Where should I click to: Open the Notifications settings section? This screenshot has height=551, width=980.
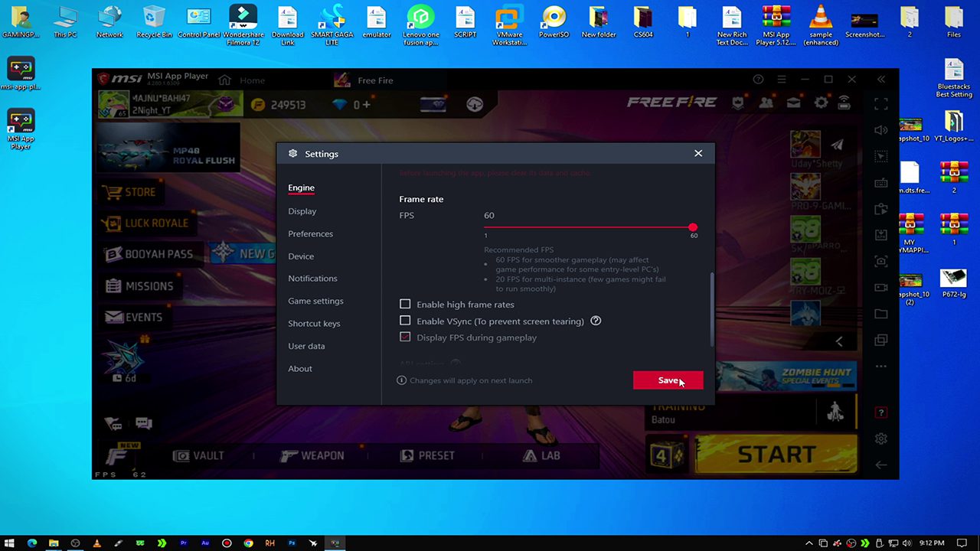pos(312,279)
